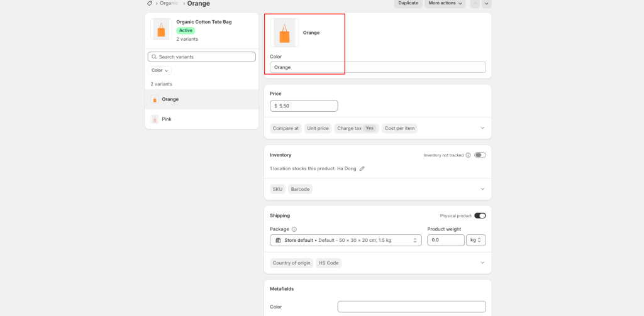Open the Color filter dropdown
644x316 pixels.
(x=160, y=70)
